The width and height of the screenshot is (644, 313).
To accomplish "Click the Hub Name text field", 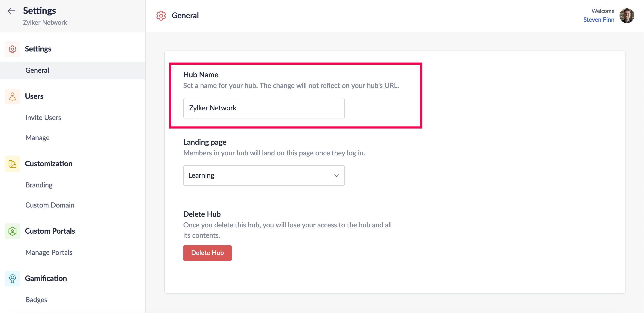I will pos(264,108).
